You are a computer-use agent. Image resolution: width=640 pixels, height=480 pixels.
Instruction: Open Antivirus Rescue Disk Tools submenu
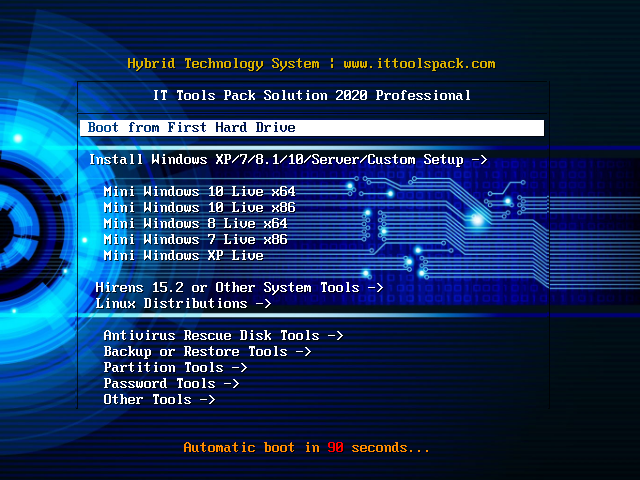tap(223, 336)
